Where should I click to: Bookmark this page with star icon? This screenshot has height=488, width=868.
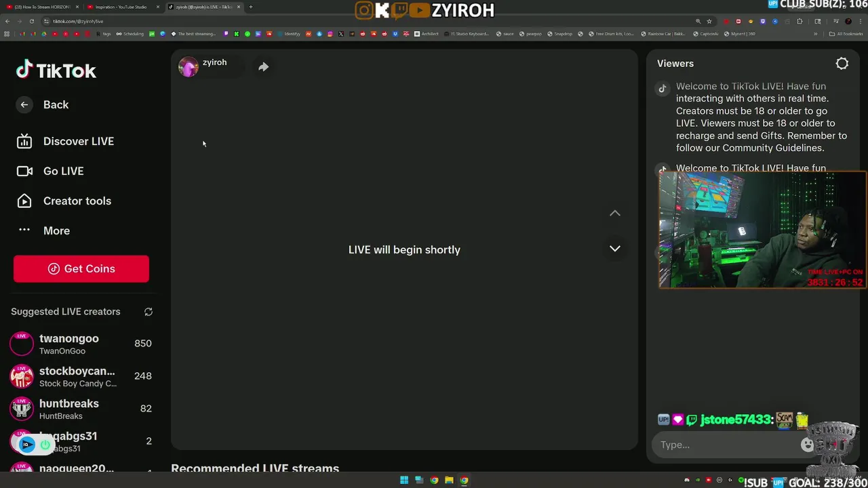709,21
